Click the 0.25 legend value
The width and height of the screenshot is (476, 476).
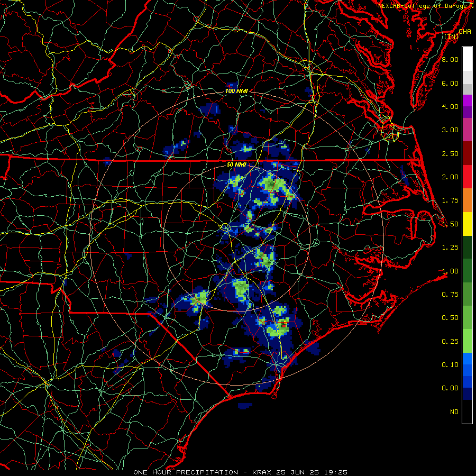point(450,342)
